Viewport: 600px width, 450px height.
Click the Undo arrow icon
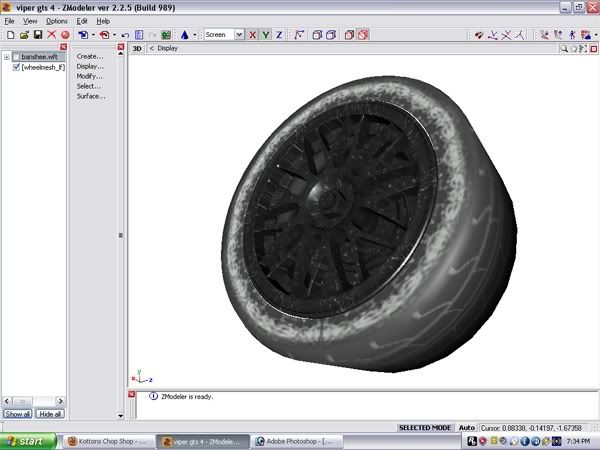tap(125, 34)
